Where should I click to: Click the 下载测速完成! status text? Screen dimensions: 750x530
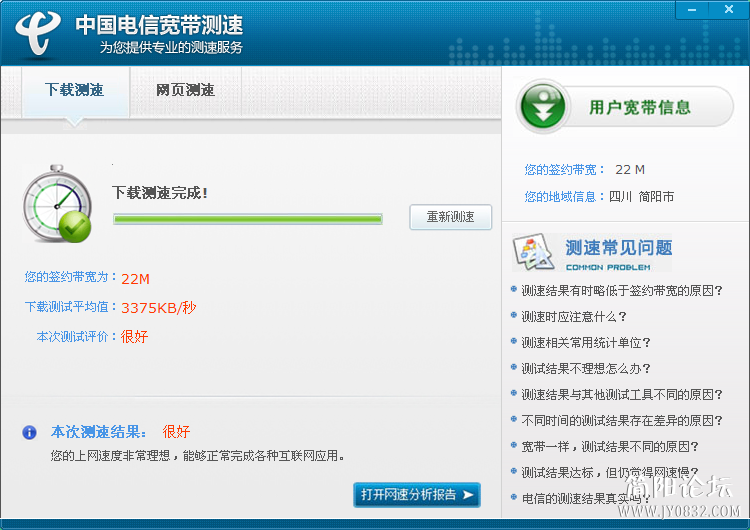coord(160,193)
